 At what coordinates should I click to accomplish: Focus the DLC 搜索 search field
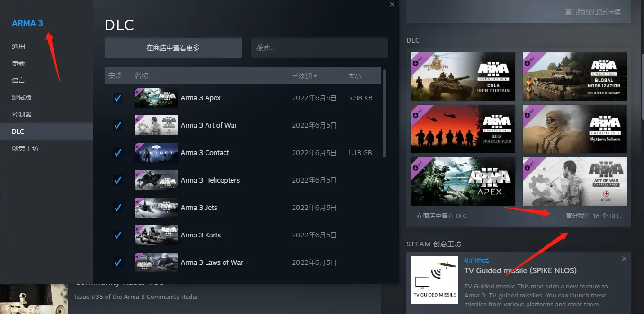pyautogui.click(x=319, y=48)
